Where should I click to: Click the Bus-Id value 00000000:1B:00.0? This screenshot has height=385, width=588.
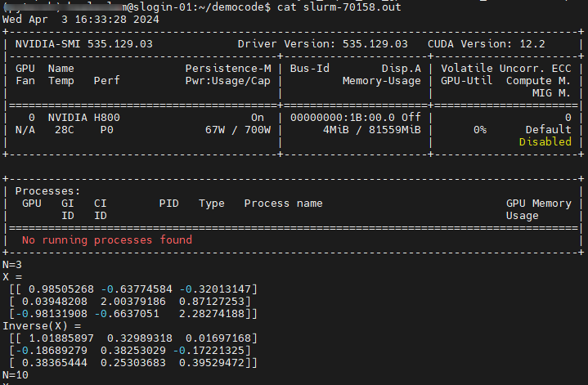click(343, 118)
